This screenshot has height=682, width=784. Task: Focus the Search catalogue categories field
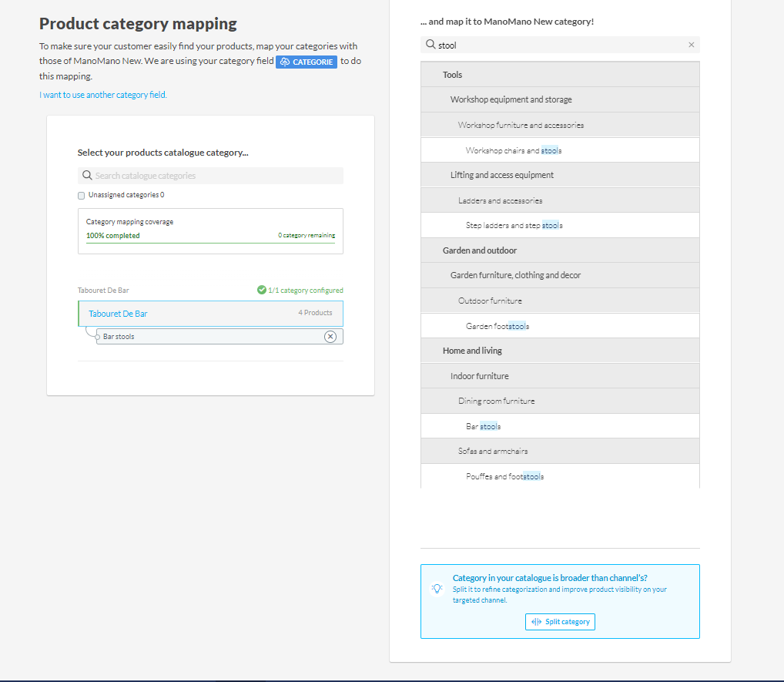pos(216,176)
